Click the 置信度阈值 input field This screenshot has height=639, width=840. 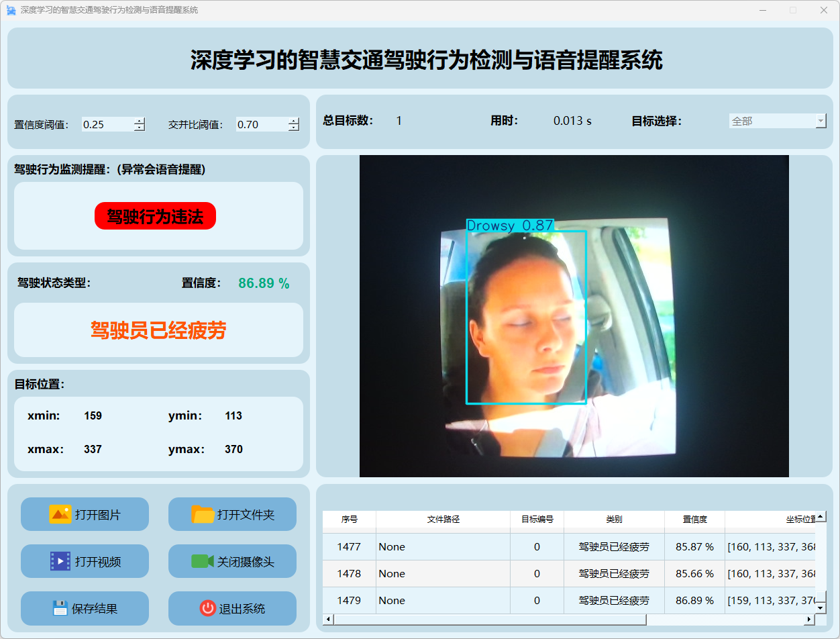[x=107, y=124]
